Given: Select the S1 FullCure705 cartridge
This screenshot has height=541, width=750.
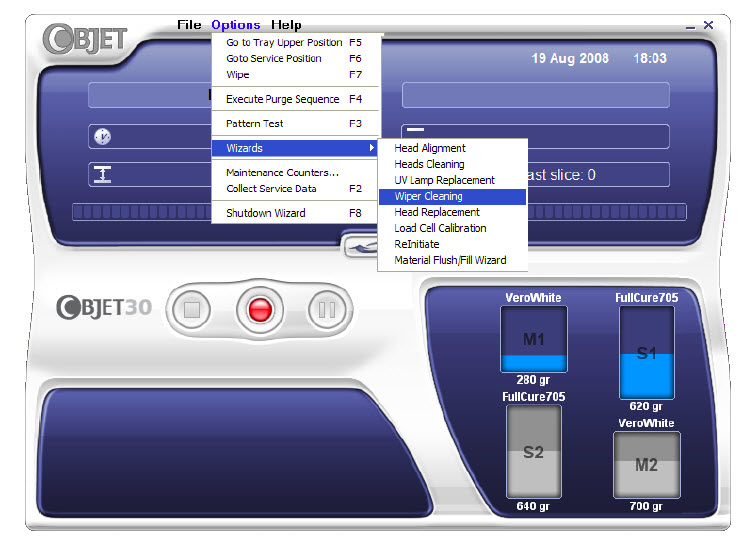Looking at the screenshot, I should (646, 352).
